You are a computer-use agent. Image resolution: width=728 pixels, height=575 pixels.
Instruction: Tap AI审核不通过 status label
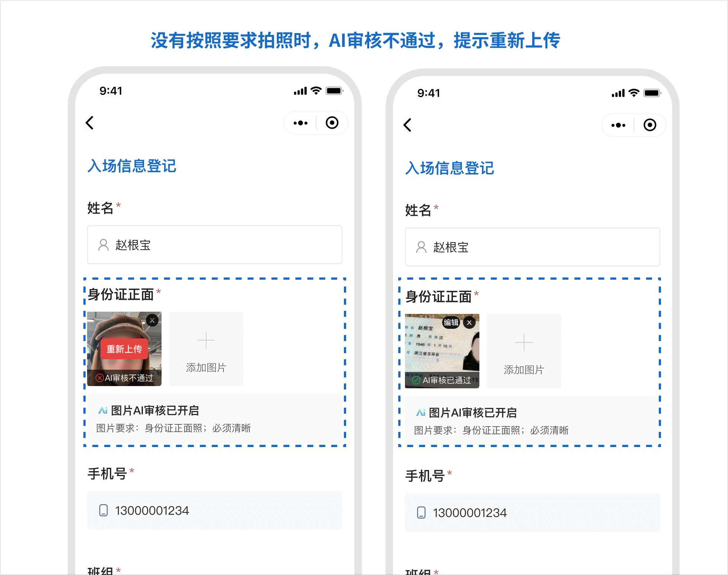pos(125,378)
